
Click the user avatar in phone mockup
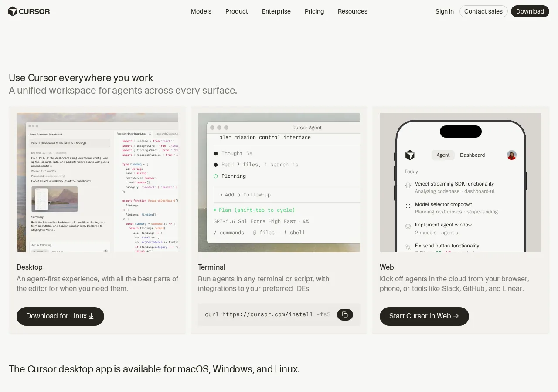click(512, 155)
